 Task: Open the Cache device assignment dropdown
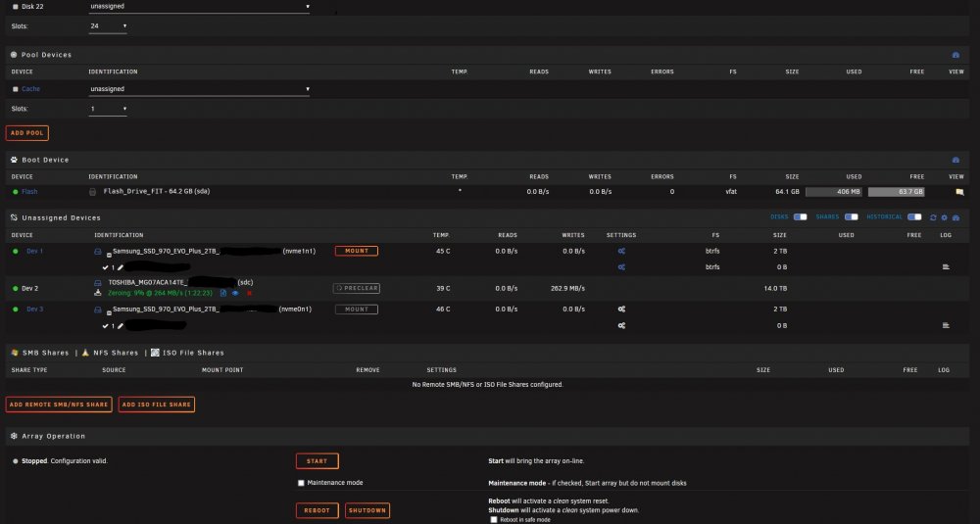click(x=199, y=89)
